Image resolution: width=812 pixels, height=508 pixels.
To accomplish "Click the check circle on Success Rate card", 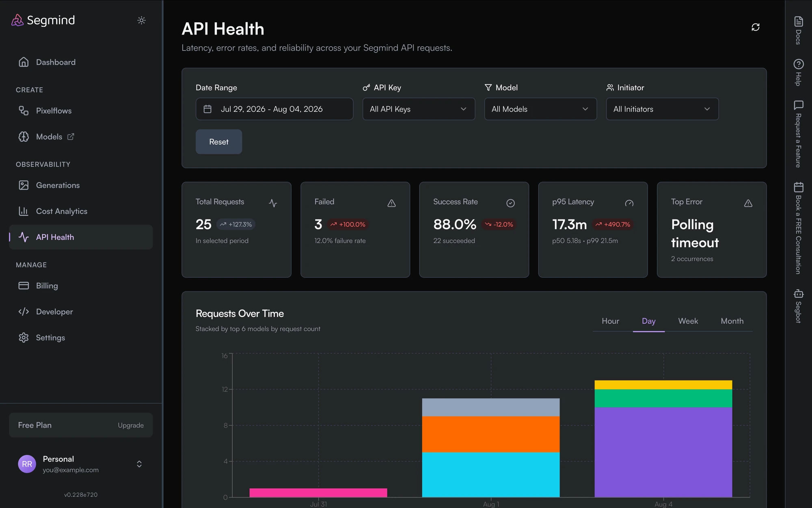I will click(x=510, y=203).
